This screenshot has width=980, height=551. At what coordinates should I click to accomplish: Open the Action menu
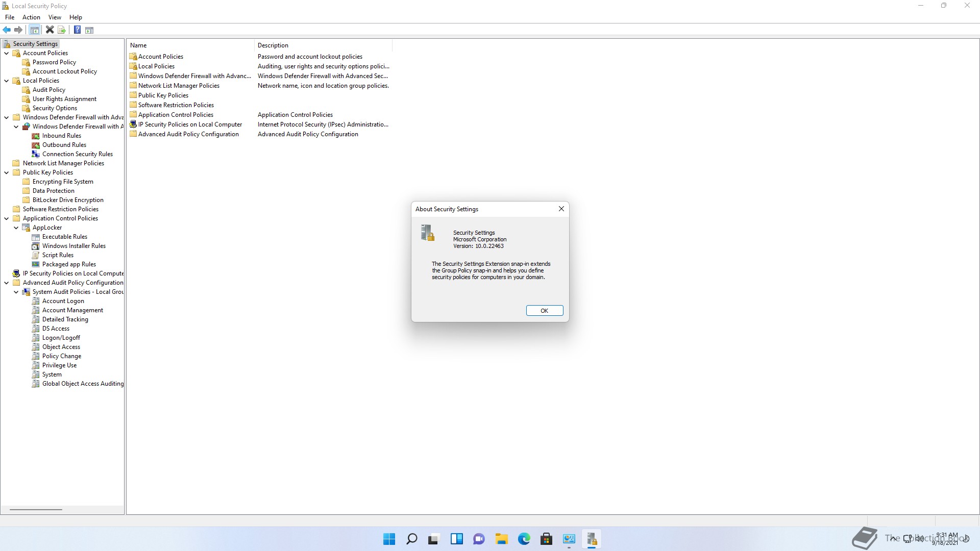(31, 17)
